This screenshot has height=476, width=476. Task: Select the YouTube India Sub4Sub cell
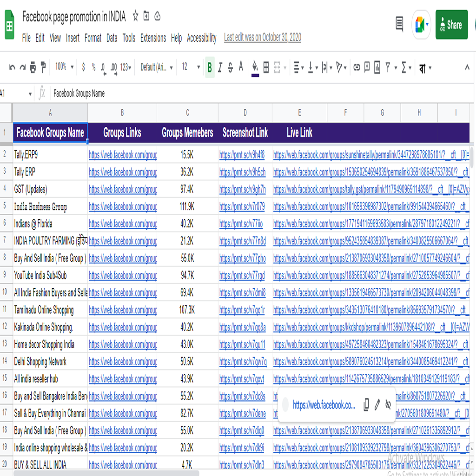(50, 276)
